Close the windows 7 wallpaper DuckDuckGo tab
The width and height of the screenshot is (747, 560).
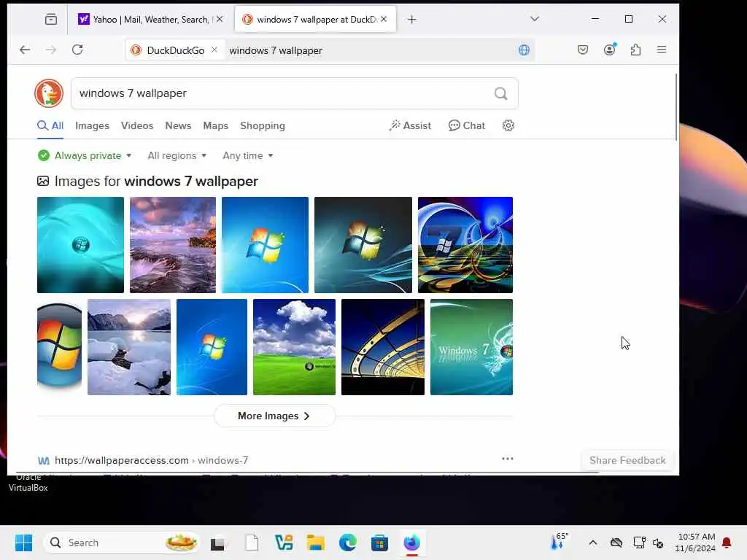[x=384, y=19]
